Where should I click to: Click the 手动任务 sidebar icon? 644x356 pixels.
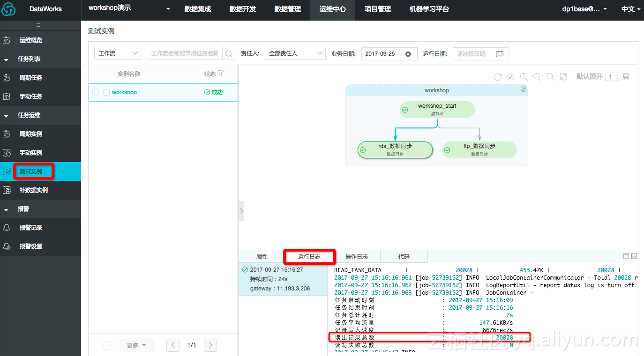coord(7,96)
